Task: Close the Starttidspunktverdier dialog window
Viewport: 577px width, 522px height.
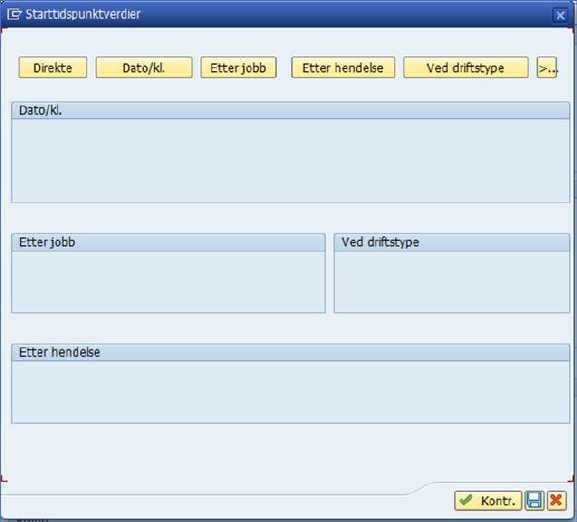Action: (x=560, y=15)
